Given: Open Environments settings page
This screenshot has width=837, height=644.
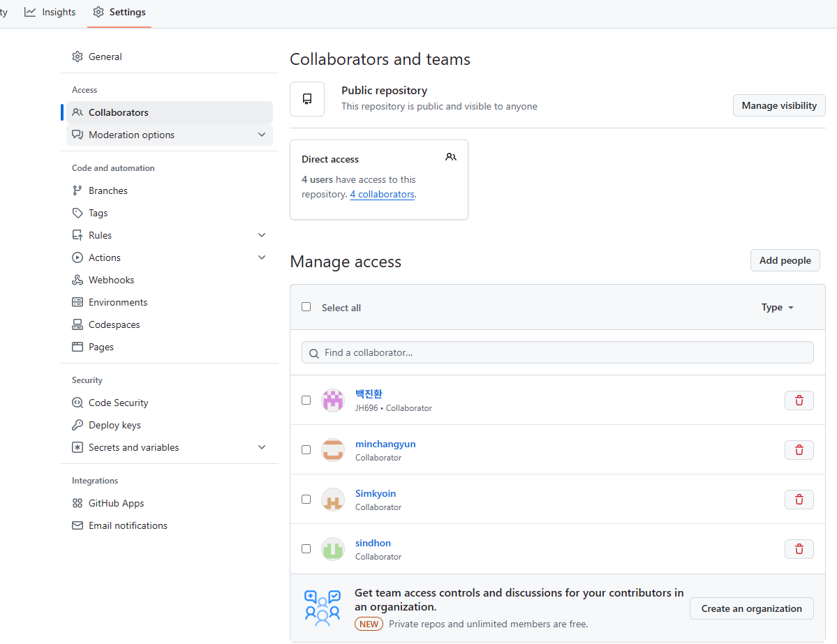Looking at the screenshot, I should click(169, 303).
